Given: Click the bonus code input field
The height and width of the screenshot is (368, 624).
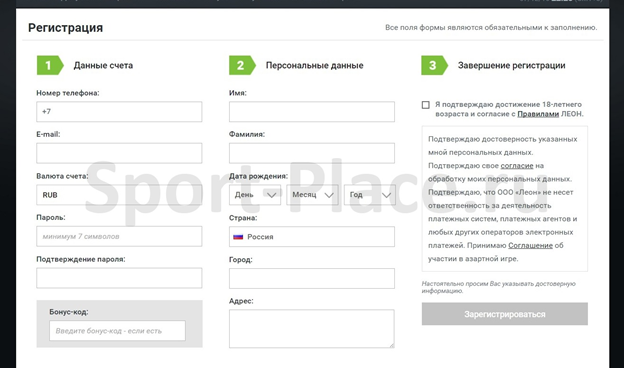Looking at the screenshot, I should (117, 331).
